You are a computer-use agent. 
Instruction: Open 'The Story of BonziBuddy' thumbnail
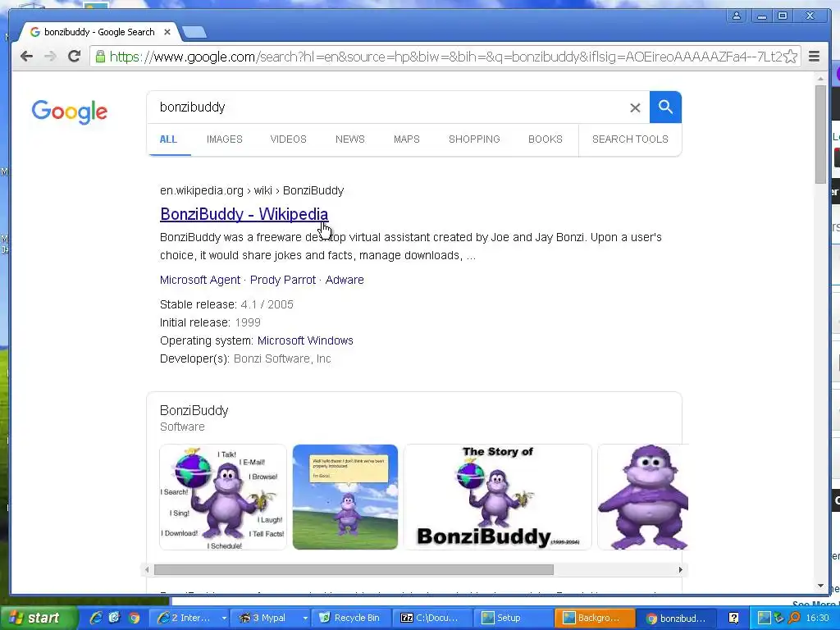point(498,497)
